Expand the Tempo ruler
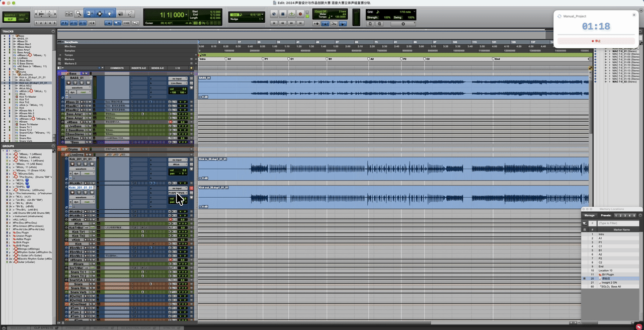This screenshot has width=644, height=330. pyautogui.click(x=60, y=55)
